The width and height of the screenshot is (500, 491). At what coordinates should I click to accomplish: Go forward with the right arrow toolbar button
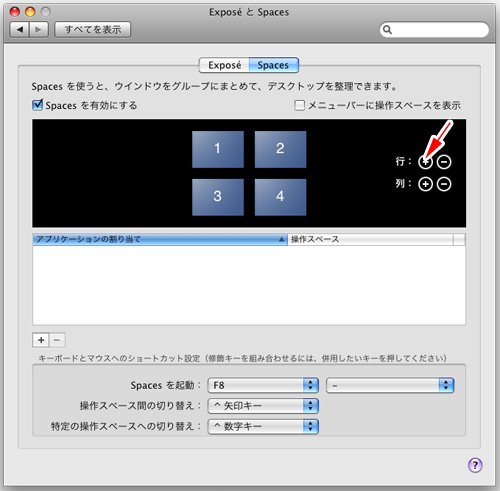[x=39, y=30]
